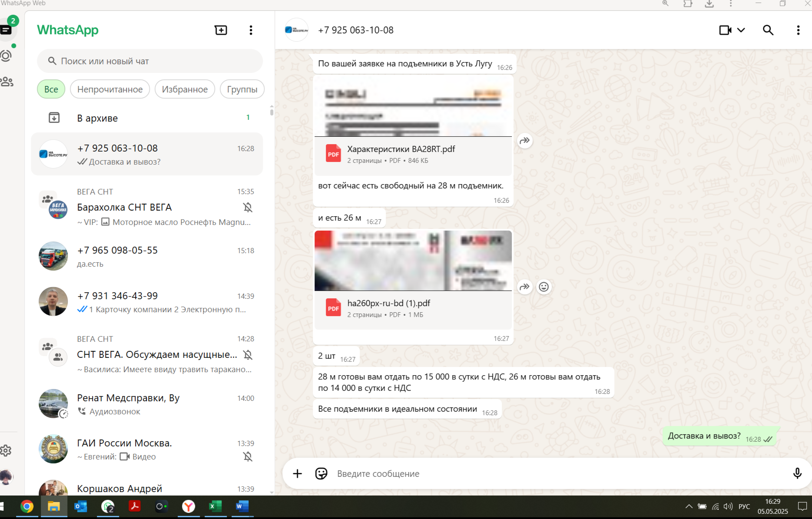812x519 pixels.
Task: Open Word from the taskbar
Action: 242,506
